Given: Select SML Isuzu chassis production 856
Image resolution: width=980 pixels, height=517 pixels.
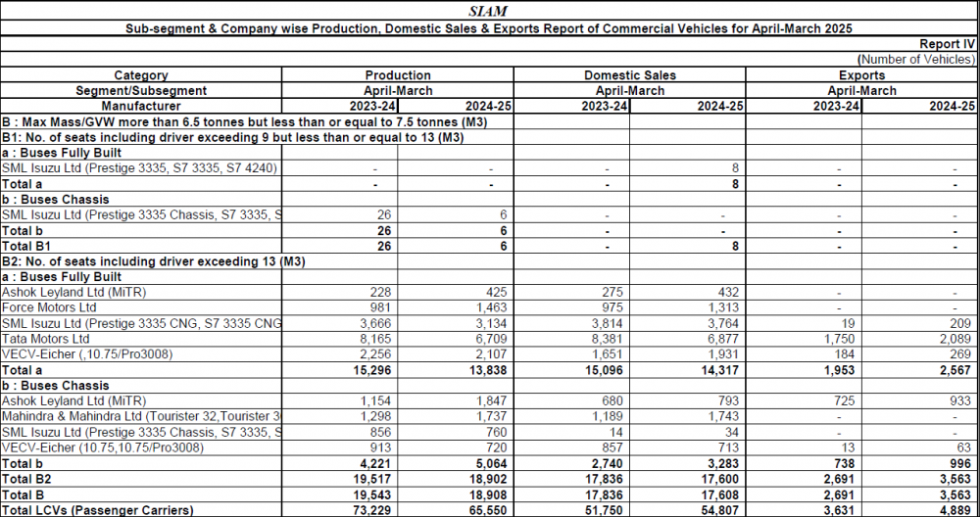Looking at the screenshot, I should 380,432.
